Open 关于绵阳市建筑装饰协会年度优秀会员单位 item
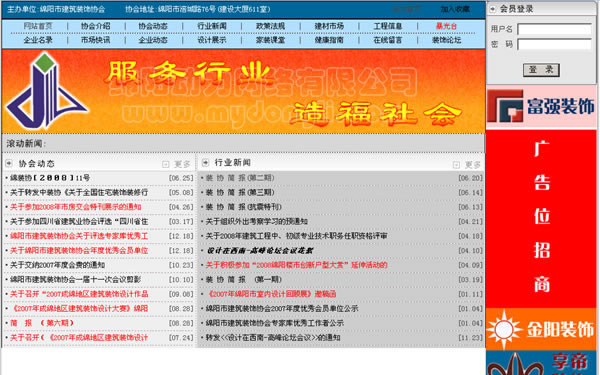This screenshot has width=600, height=375. pyautogui.click(x=79, y=251)
